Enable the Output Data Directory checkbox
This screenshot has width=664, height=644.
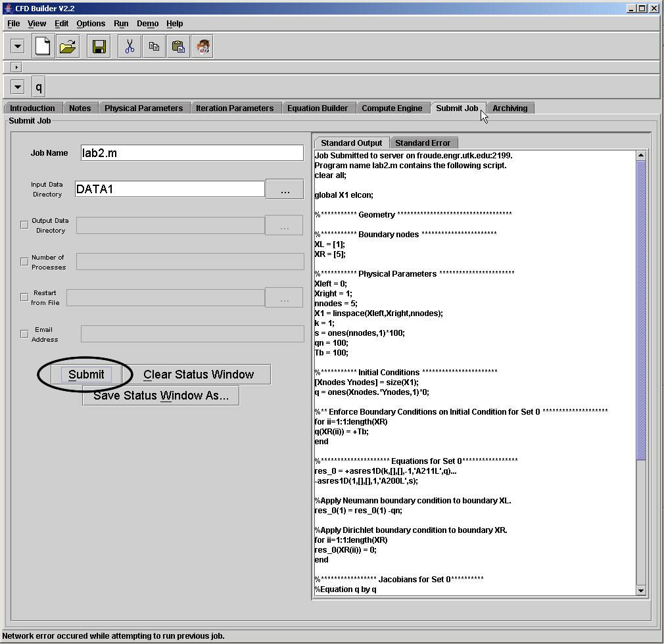(x=24, y=225)
